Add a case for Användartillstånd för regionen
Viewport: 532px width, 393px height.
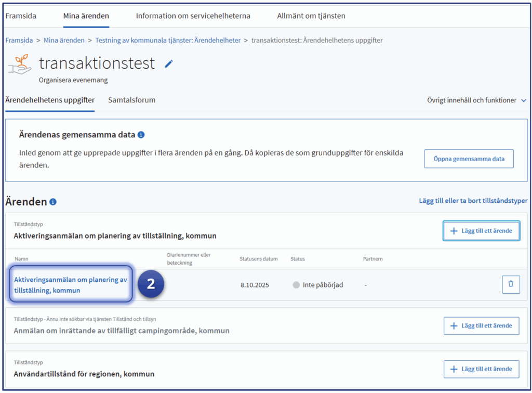coord(481,369)
